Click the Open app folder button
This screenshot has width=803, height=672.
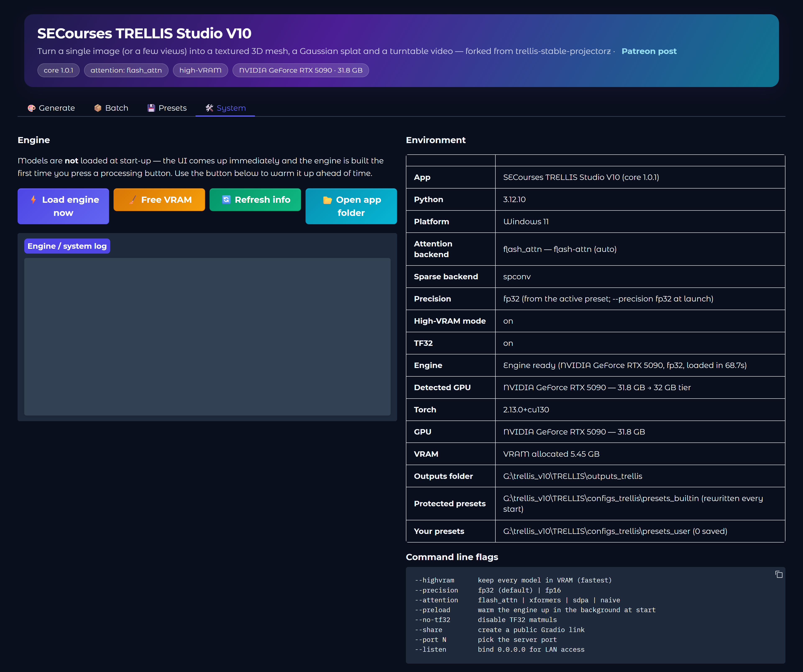pyautogui.click(x=351, y=206)
